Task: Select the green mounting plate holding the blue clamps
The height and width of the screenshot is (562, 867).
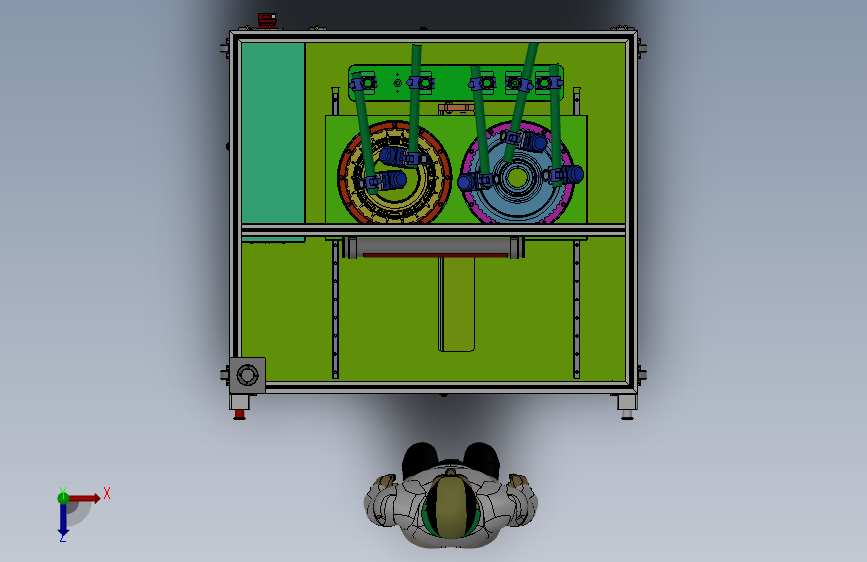Action: click(456, 82)
